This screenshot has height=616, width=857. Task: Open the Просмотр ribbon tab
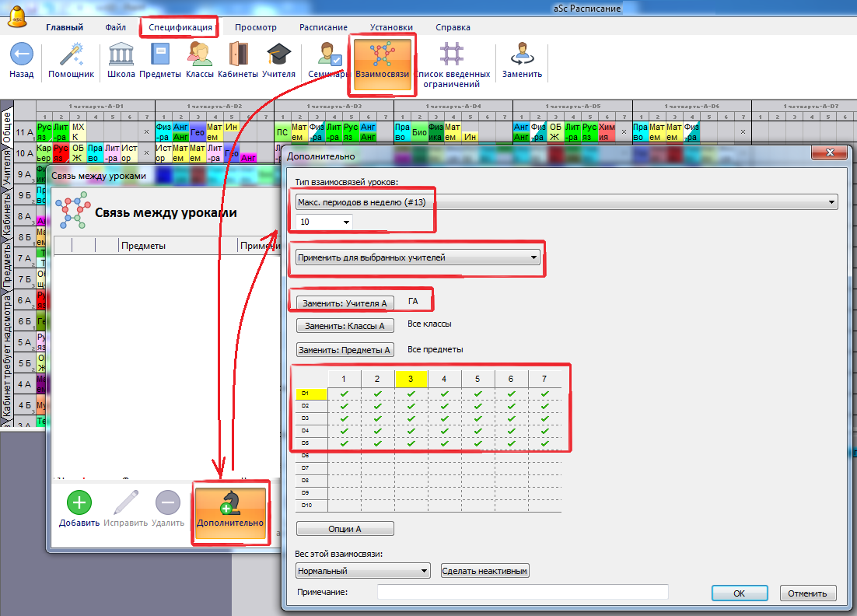pyautogui.click(x=256, y=27)
